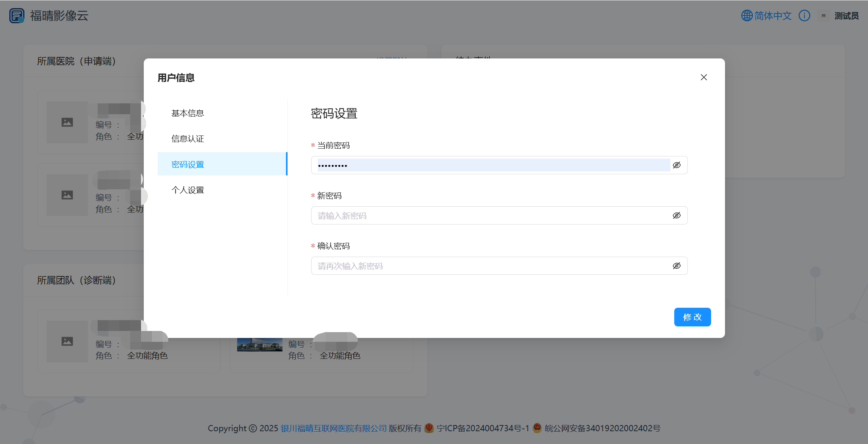Screen dimensions: 868x444
Task: Switch to the 基本信息 section
Action: point(188,113)
